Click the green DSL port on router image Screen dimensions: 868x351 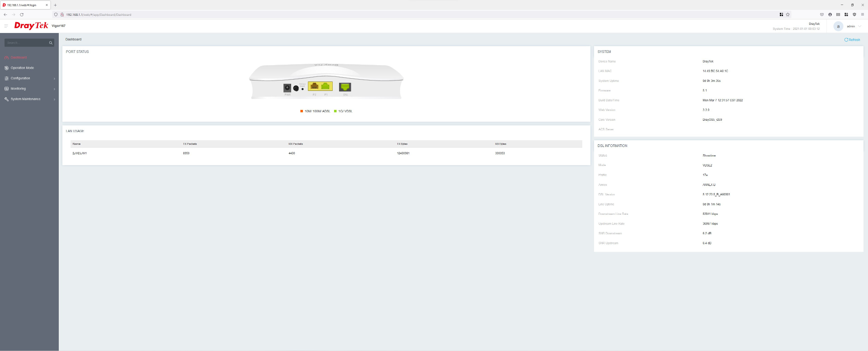click(x=345, y=87)
